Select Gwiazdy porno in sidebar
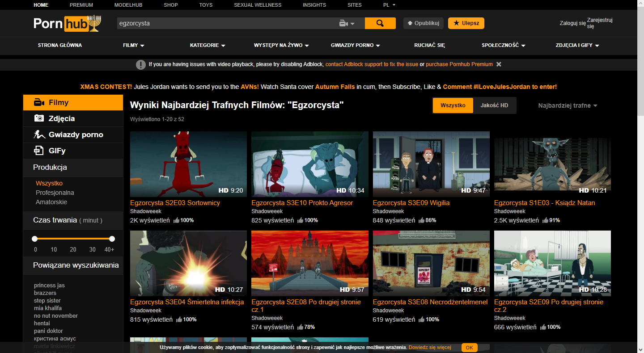The width and height of the screenshot is (644, 353). click(x=73, y=134)
